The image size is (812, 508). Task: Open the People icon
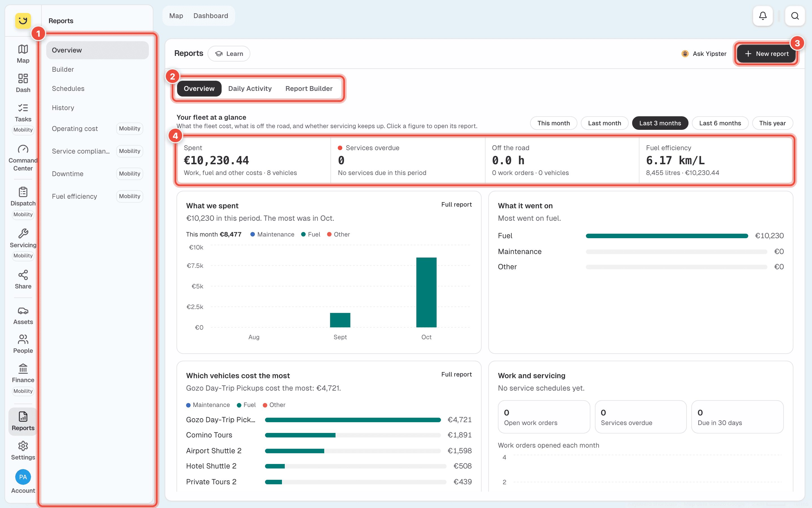coord(23,339)
